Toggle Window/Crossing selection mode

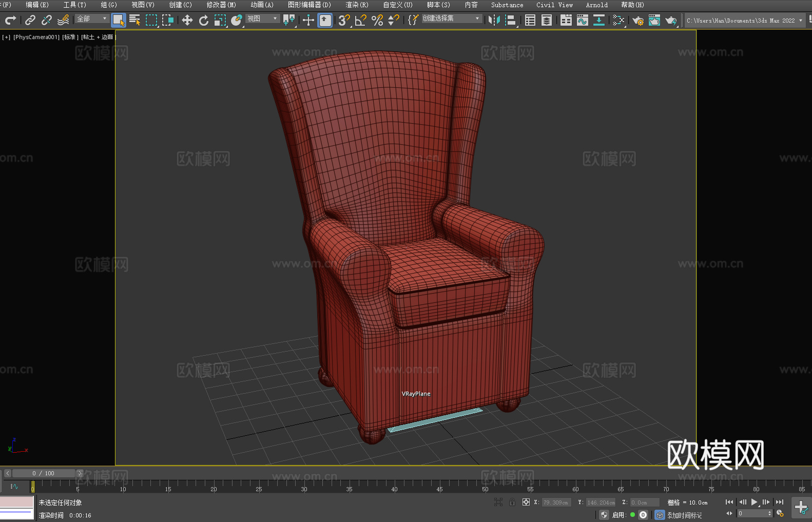168,20
